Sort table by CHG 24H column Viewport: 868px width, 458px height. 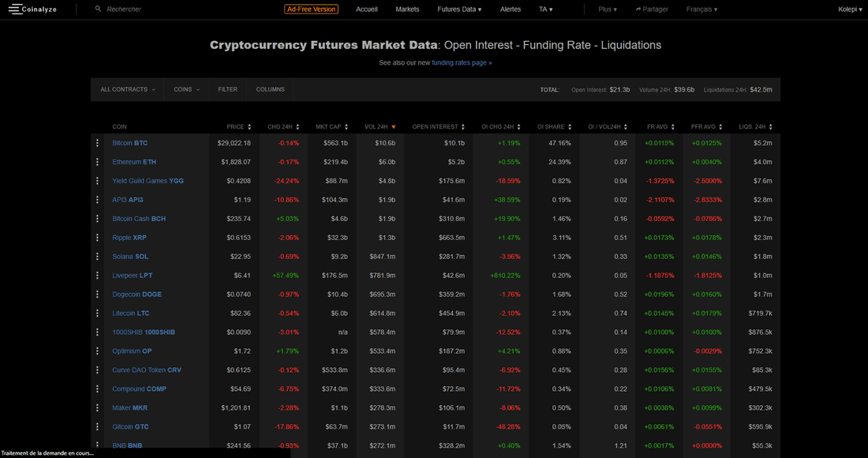pos(283,127)
